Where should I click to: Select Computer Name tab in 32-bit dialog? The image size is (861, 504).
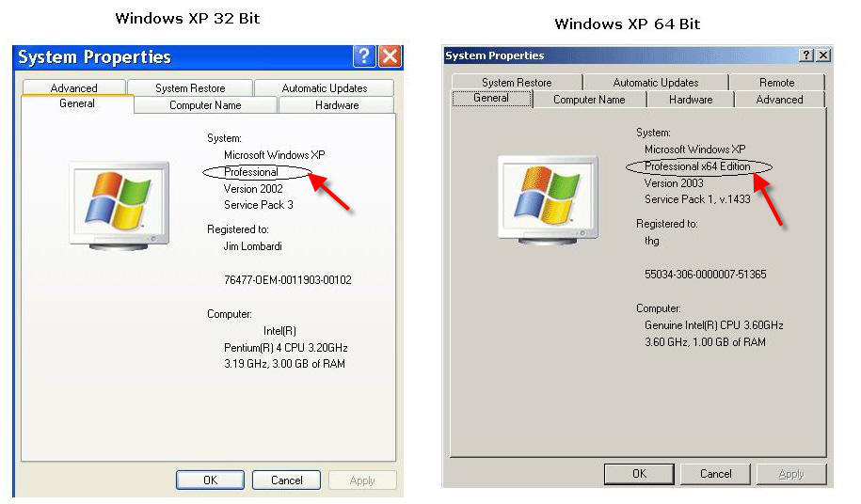(205, 104)
